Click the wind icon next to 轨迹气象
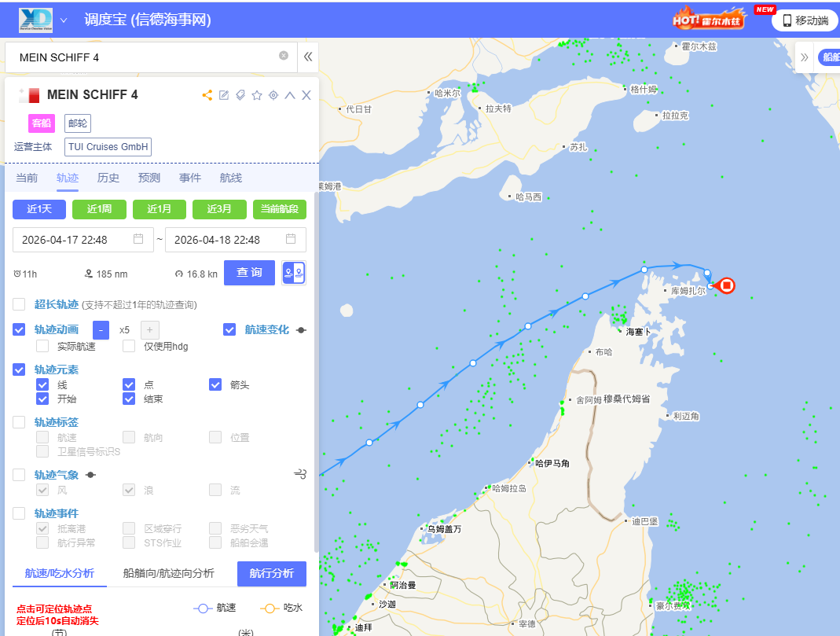 click(x=299, y=473)
